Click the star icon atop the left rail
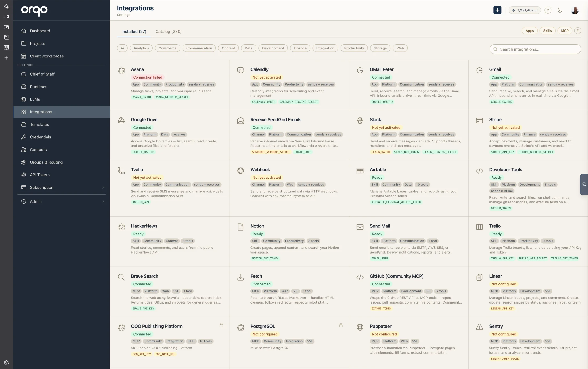Viewport: 588px width, 369px height. point(6,6)
